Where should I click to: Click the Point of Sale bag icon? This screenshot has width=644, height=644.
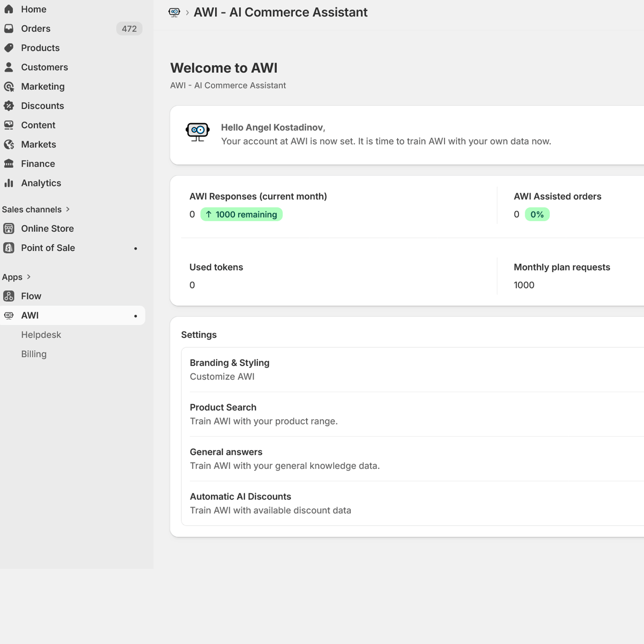9,248
